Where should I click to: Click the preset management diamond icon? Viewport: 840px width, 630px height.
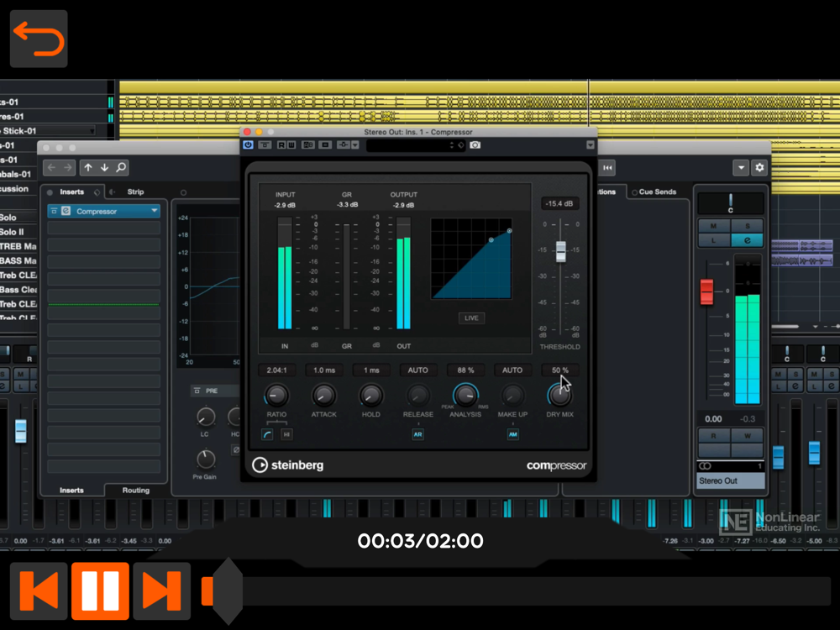coord(460,145)
